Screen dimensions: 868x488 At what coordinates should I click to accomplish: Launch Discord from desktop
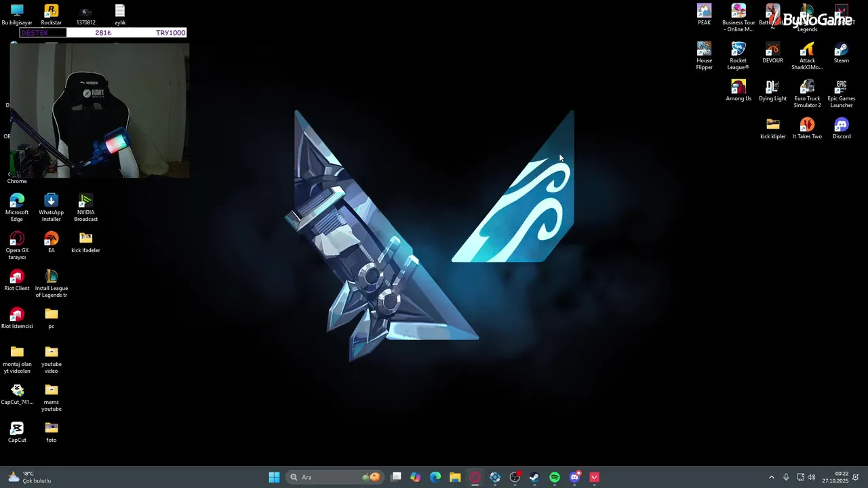click(842, 128)
